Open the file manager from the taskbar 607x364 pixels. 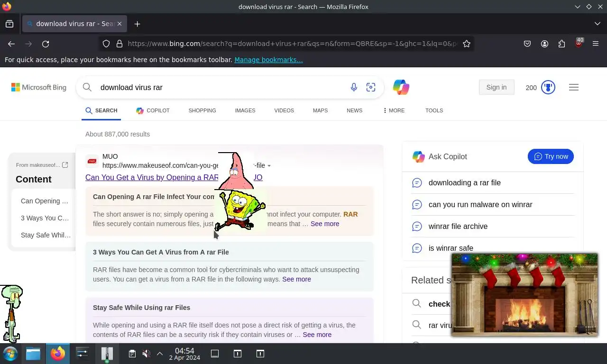33,354
